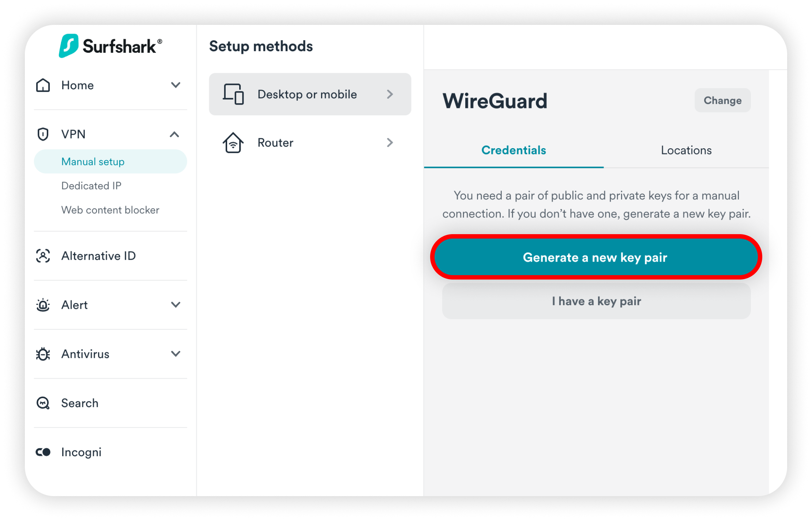The width and height of the screenshot is (812, 521).
Task: Switch to the Locations tab
Action: 686,150
